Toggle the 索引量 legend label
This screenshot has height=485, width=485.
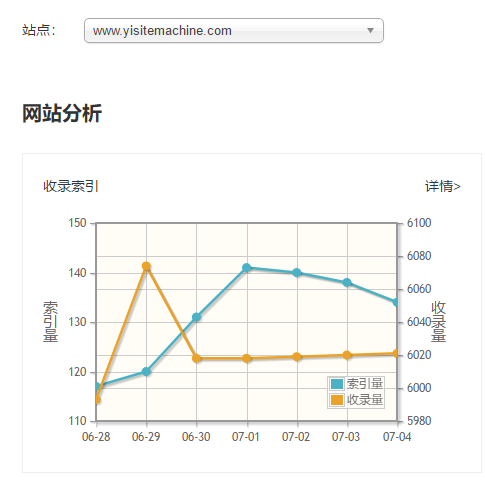tap(365, 384)
